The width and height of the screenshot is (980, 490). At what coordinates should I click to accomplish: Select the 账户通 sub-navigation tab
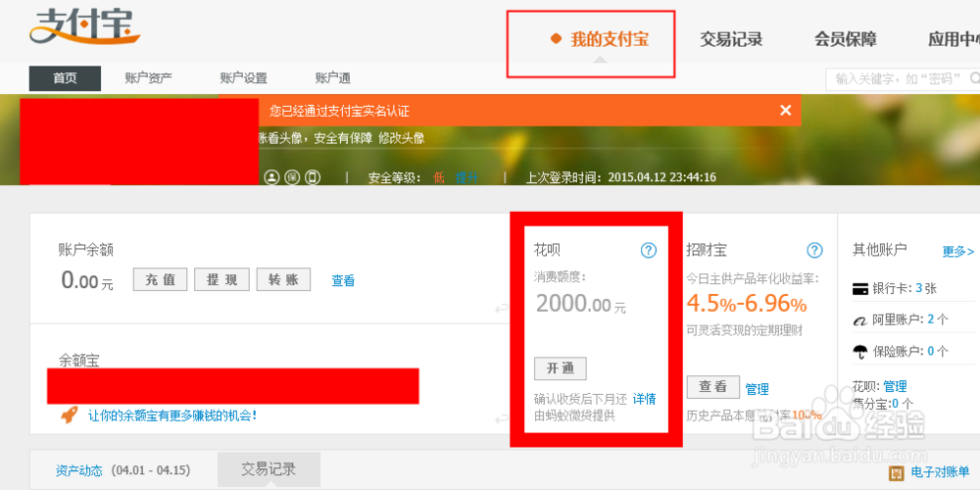tap(332, 78)
